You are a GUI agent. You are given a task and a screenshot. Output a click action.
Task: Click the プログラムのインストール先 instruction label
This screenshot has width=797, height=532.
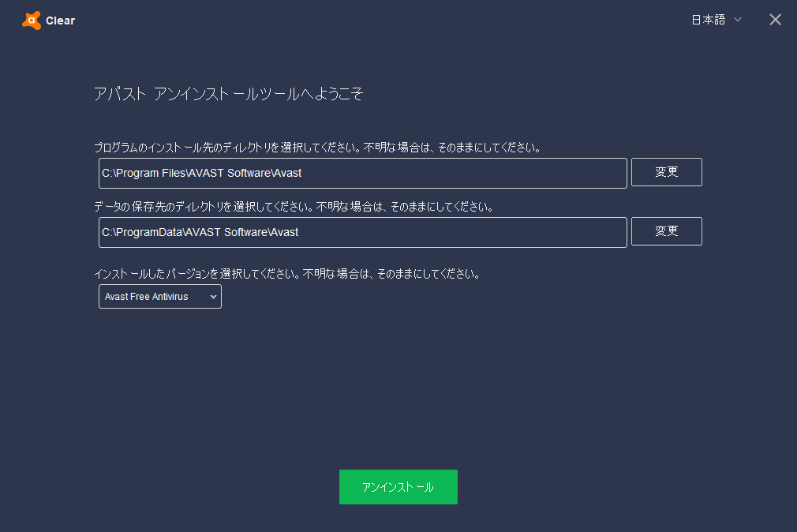click(316, 148)
